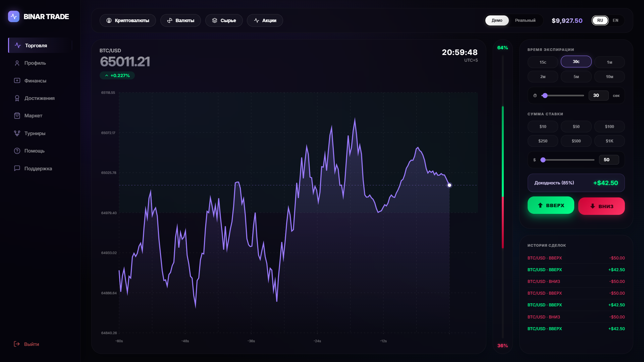
Task: Click the Поддержка chat bubble icon
Action: click(x=17, y=168)
